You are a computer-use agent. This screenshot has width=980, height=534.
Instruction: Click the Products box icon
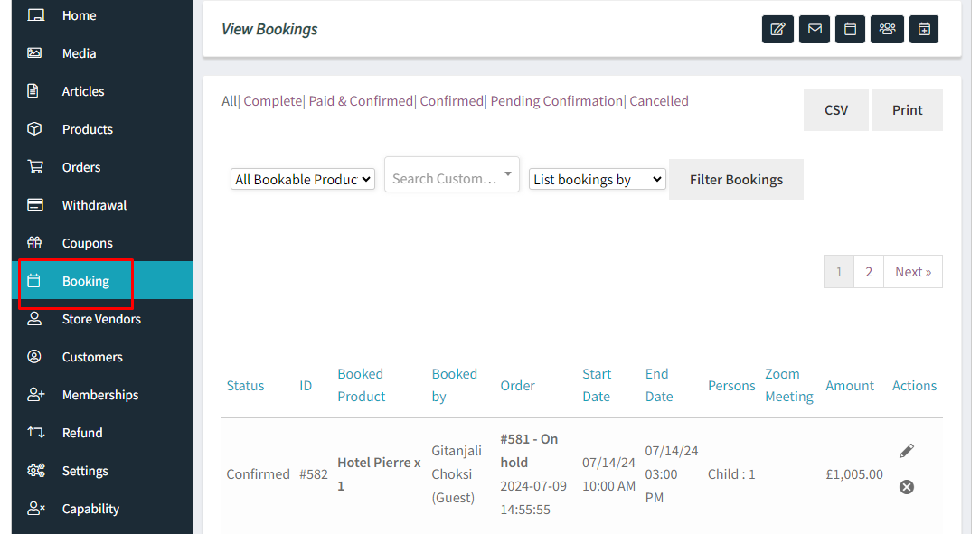(35, 128)
